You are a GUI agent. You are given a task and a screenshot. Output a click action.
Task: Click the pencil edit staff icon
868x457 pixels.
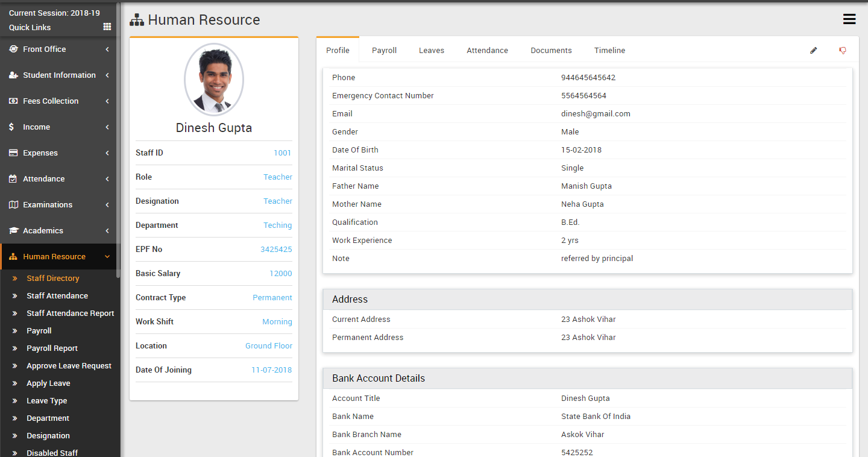click(x=813, y=51)
